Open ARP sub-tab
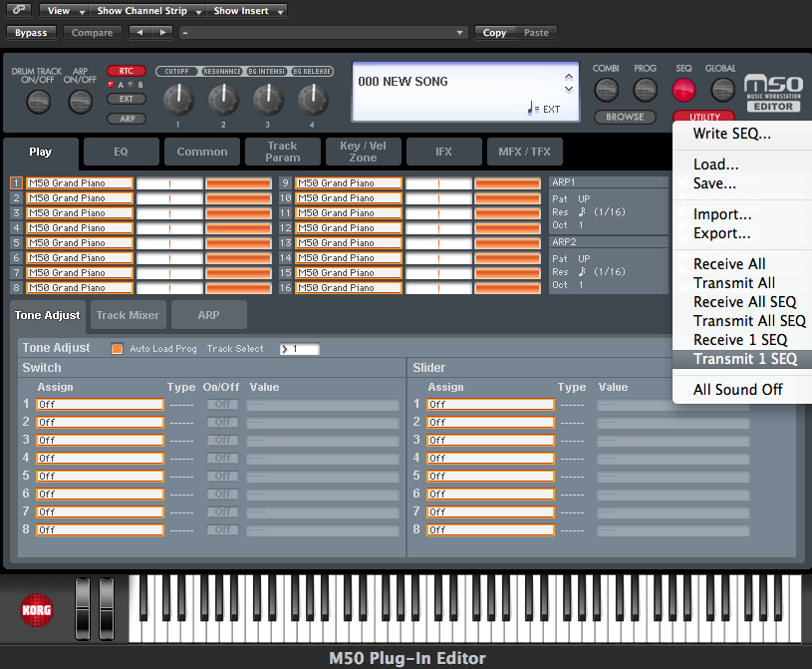Viewport: 812px width, 669px height. coord(208,315)
